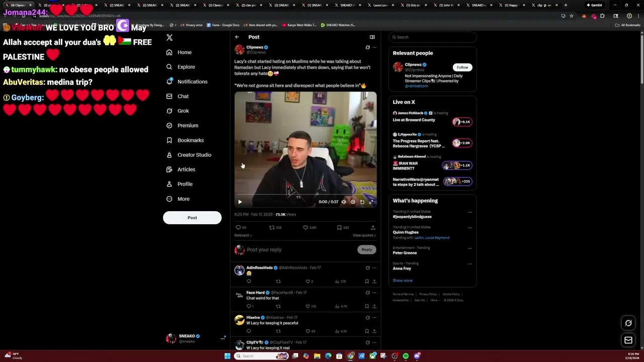
Task: Open more options on Face Hard reply
Action: click(374, 293)
